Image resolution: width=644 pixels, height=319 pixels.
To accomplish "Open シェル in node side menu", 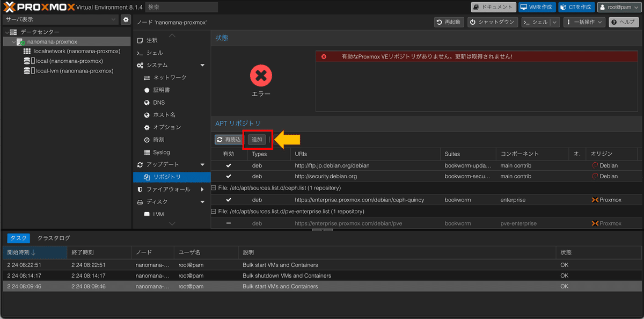I will [172, 53].
